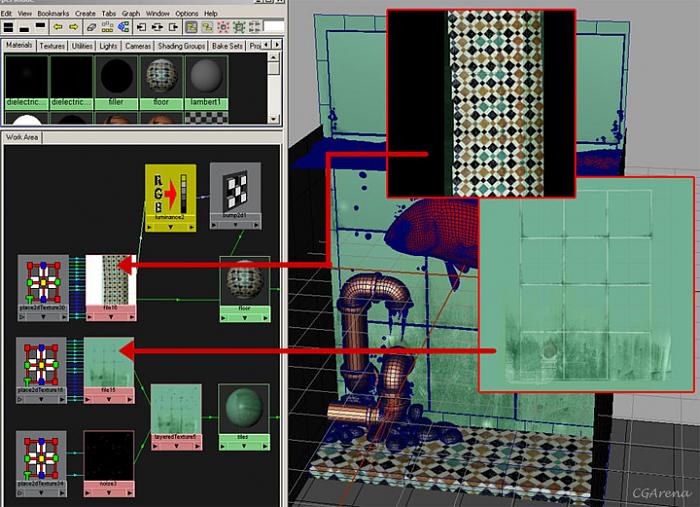Click materials panel scrollbar up arrow

pyautogui.click(x=274, y=57)
